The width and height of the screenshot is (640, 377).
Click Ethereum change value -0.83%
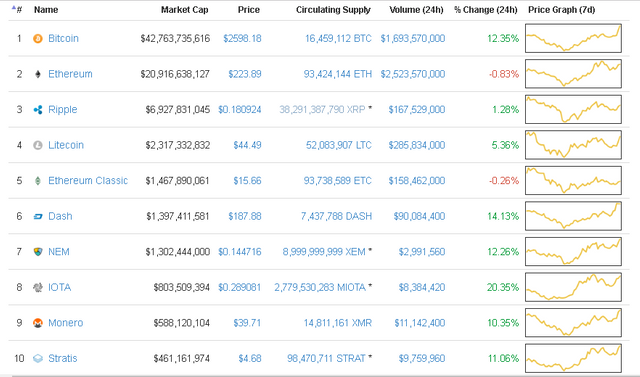[x=504, y=74]
